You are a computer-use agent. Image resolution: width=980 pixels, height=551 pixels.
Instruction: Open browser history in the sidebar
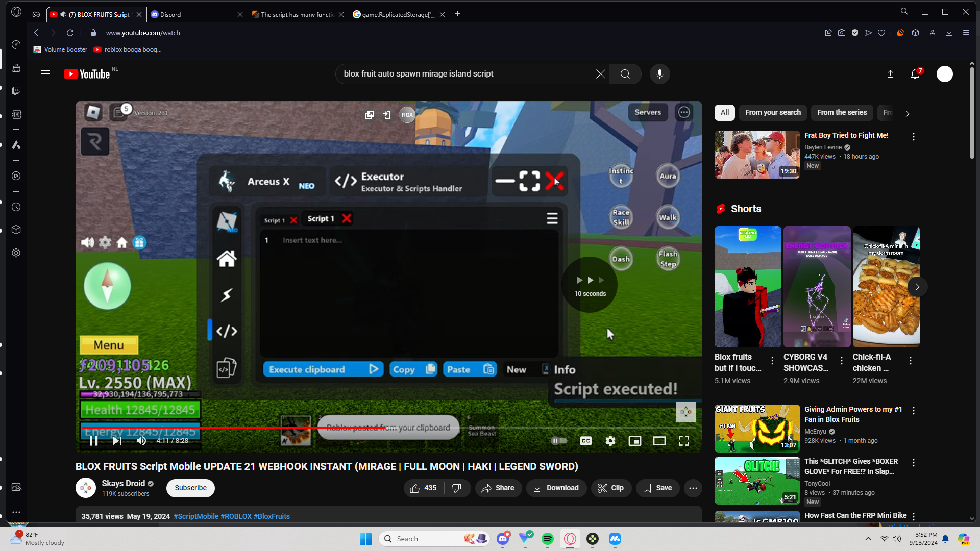(x=16, y=207)
